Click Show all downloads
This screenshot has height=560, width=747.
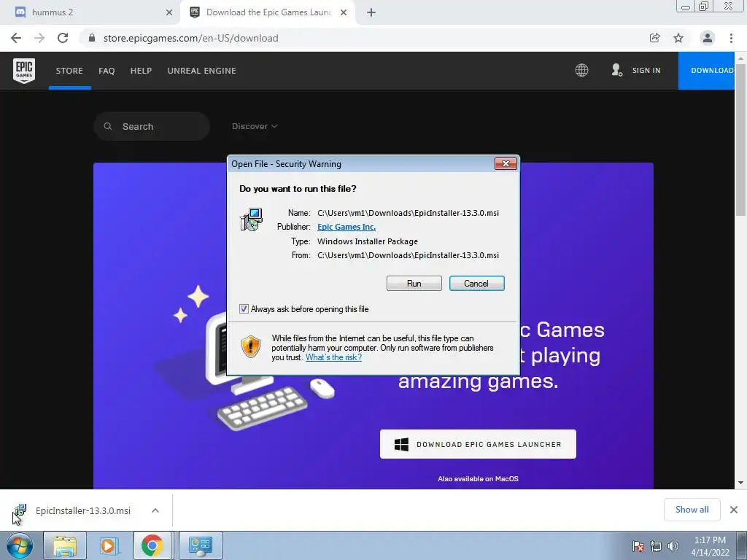tap(692, 510)
